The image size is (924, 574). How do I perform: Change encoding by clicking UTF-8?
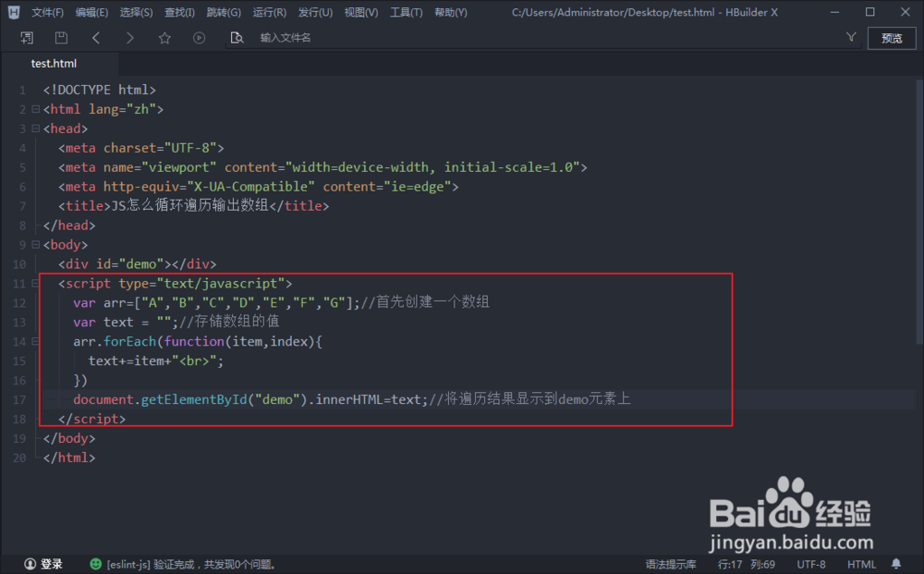pyautogui.click(x=811, y=563)
